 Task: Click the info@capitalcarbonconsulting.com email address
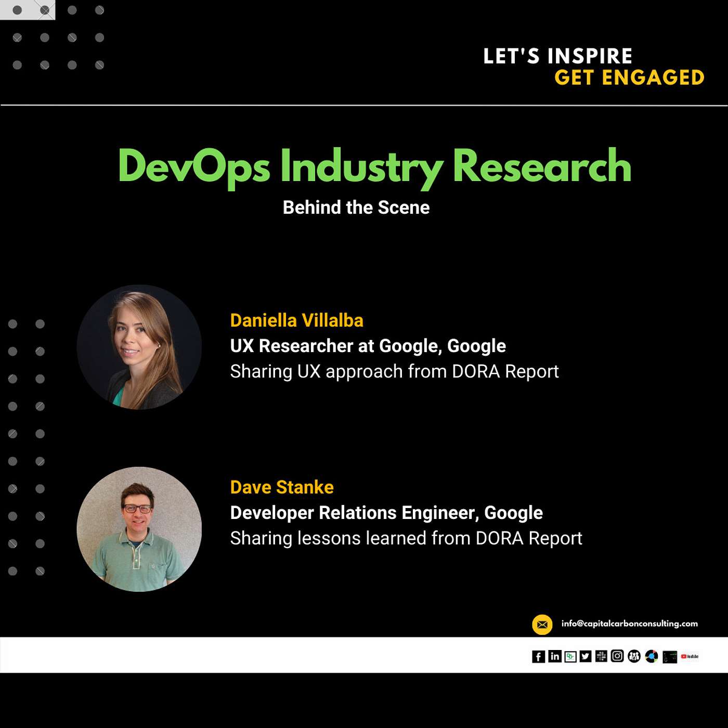tap(629, 623)
